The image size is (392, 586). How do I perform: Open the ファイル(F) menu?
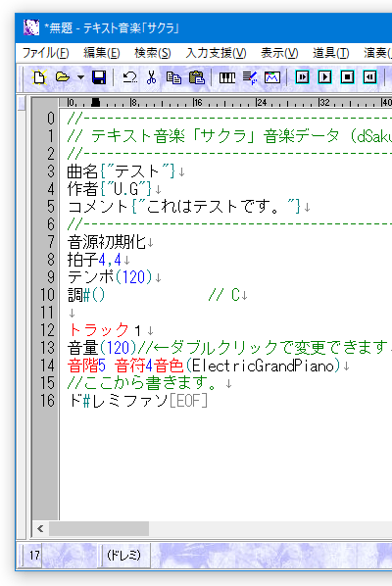click(x=46, y=53)
